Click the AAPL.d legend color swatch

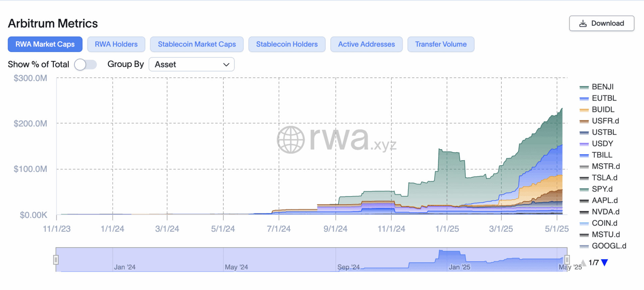(584, 201)
